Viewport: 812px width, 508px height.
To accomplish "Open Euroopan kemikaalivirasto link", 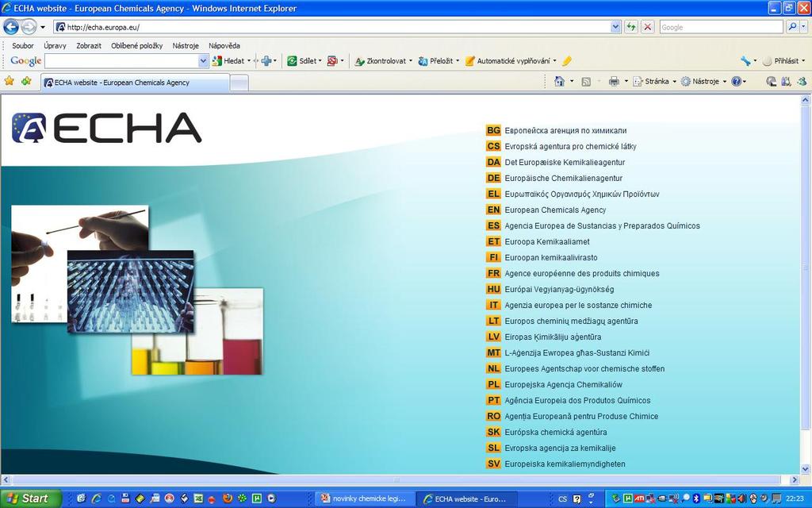I will [x=551, y=258].
